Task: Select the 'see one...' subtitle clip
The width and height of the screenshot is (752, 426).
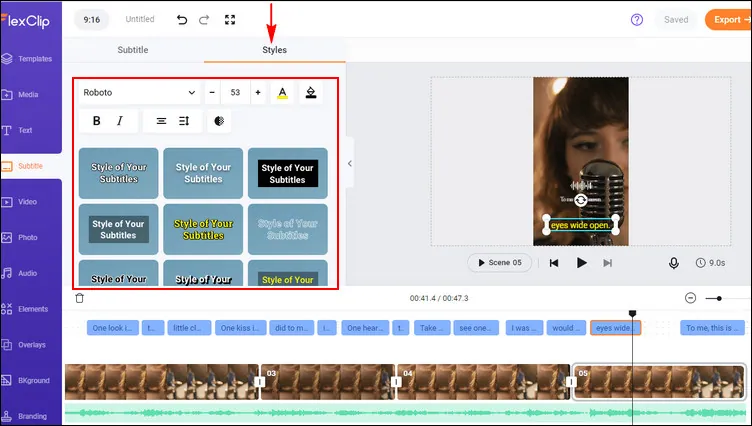Action: 476,328
